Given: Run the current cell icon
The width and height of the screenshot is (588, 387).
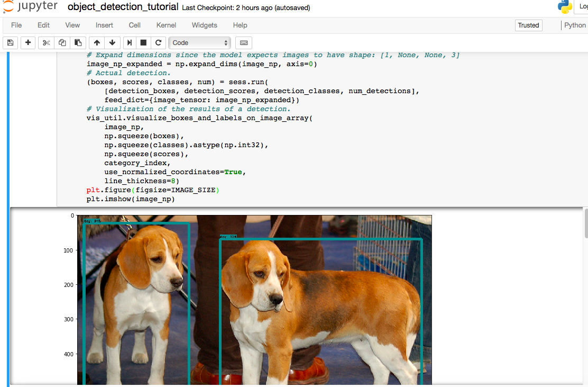Looking at the screenshot, I should pos(129,43).
